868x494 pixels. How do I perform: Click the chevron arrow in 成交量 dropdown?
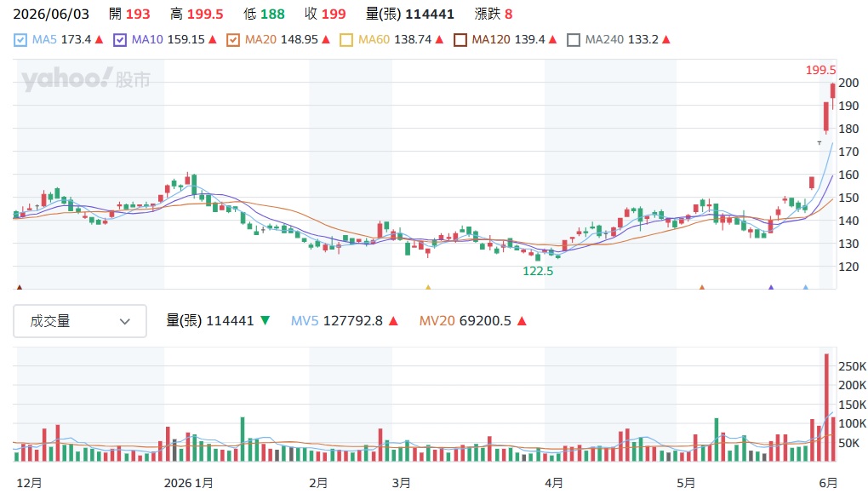[x=125, y=321]
